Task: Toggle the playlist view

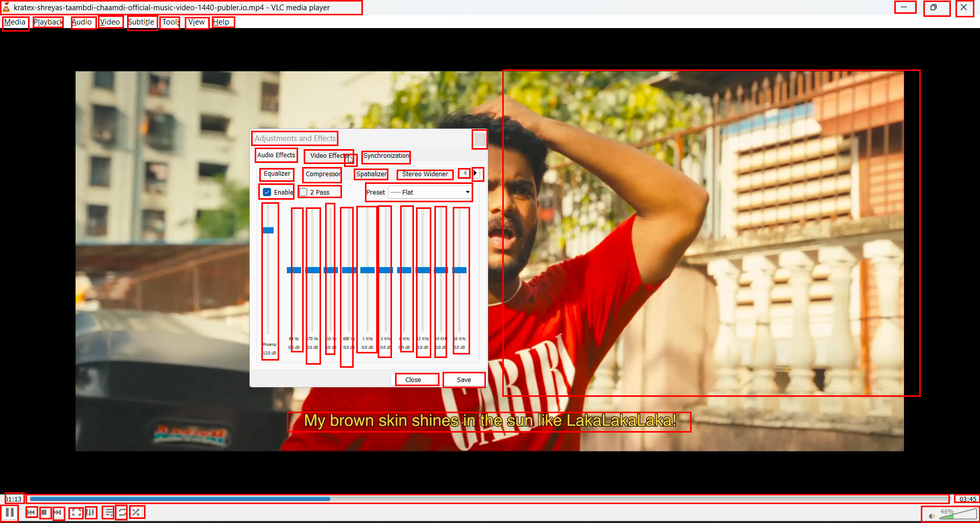Action: coord(108,512)
